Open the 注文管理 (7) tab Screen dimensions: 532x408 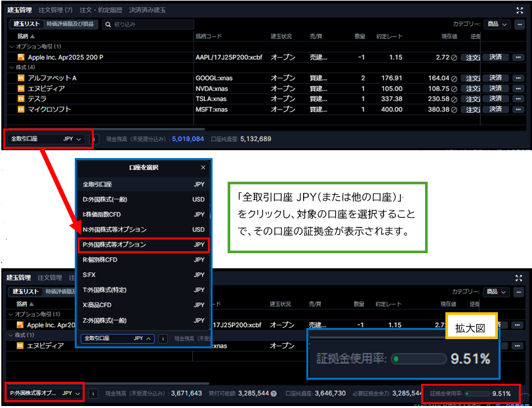(x=56, y=10)
